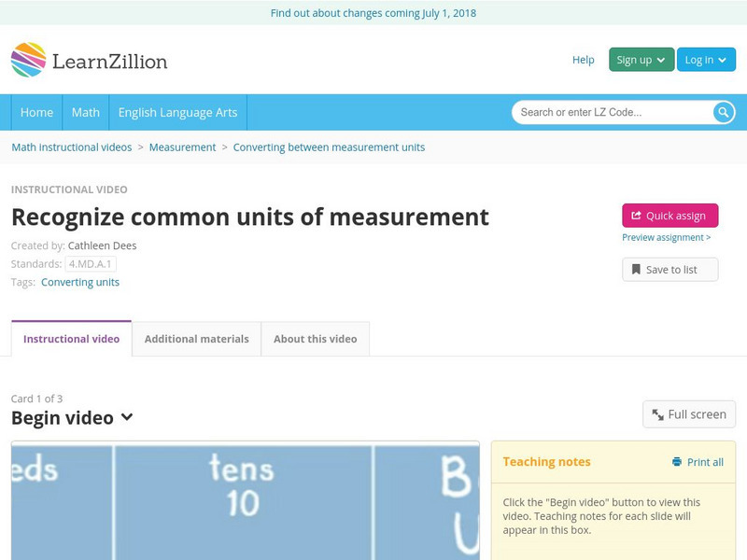The height and width of the screenshot is (560, 747).
Task: Open the Log in dropdown
Action: (x=705, y=59)
